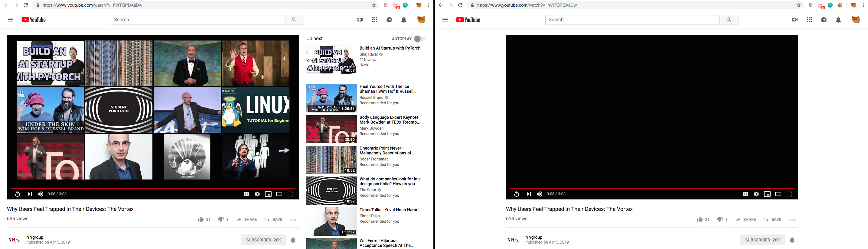Image resolution: width=868 pixels, height=249 pixels.
Task: Open Chrome three-dot menu in left window
Action: click(429, 5)
